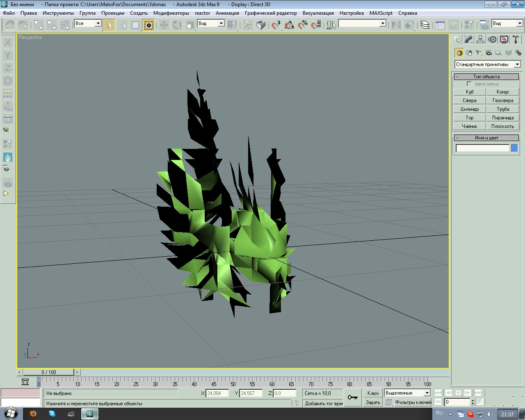525x420 pixels.
Task: Open Render Scene teapot icon
Action: tap(484, 25)
